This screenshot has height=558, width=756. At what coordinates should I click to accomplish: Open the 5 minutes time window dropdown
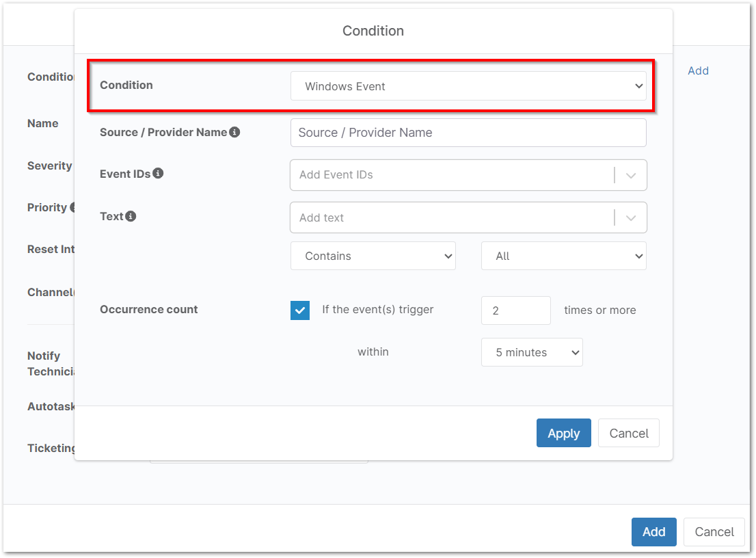532,353
